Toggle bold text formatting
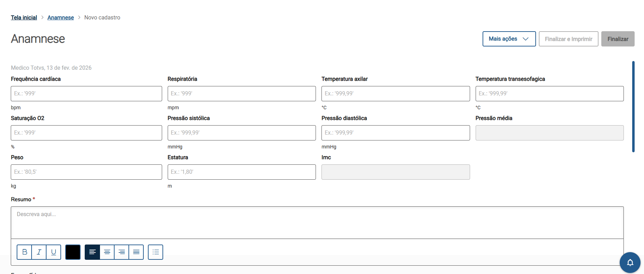 24,252
